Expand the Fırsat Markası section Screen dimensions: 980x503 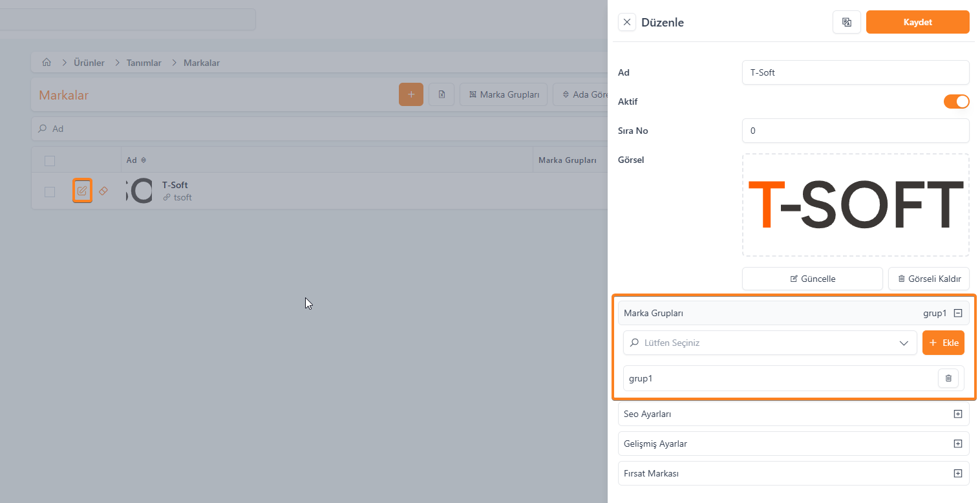pyautogui.click(x=957, y=473)
